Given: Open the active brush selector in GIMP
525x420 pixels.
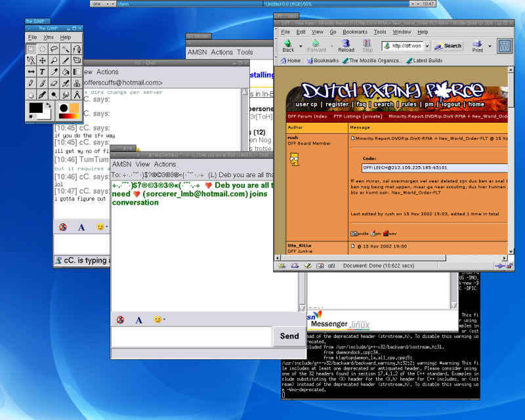Looking at the screenshot, I should (x=64, y=108).
